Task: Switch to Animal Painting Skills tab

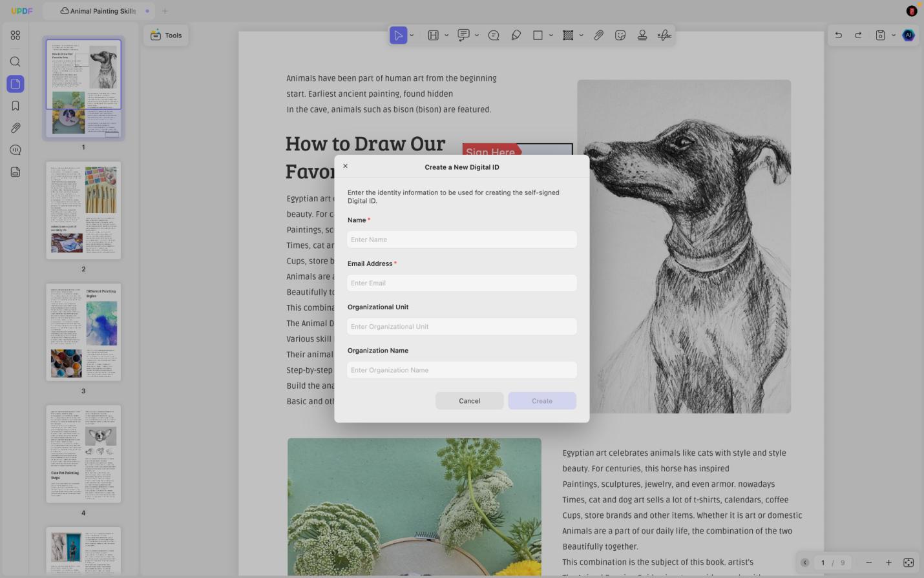Action: (x=98, y=11)
